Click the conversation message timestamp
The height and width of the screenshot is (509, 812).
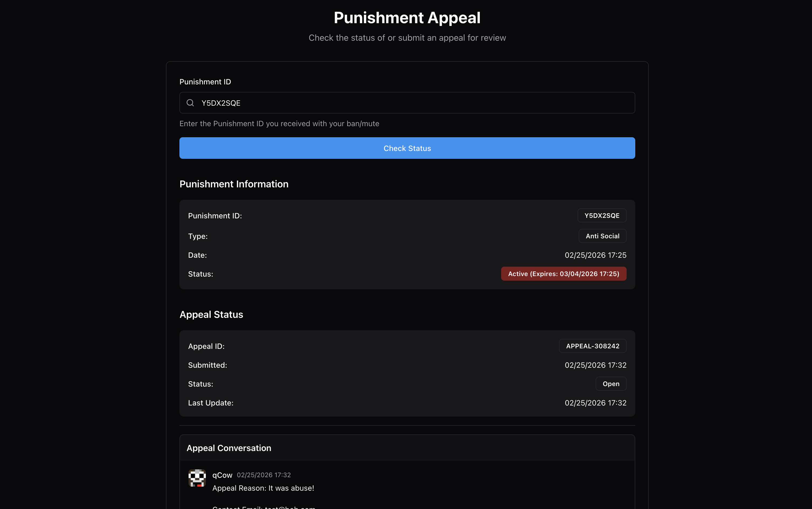point(264,475)
